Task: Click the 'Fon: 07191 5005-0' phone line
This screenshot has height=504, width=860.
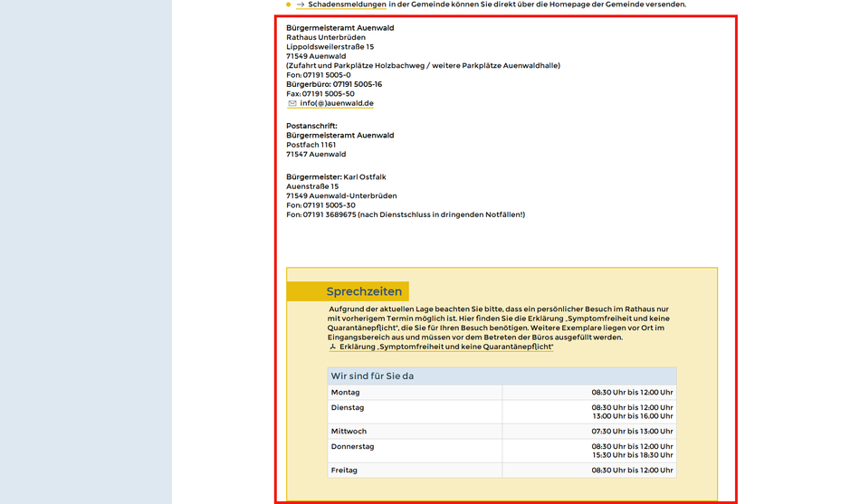Action: [x=319, y=74]
